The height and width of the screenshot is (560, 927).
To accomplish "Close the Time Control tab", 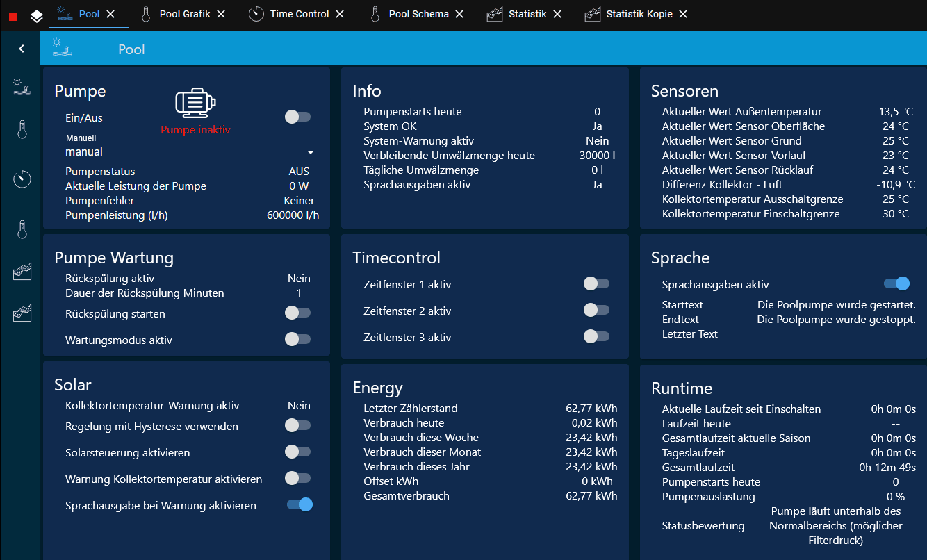I will [340, 14].
